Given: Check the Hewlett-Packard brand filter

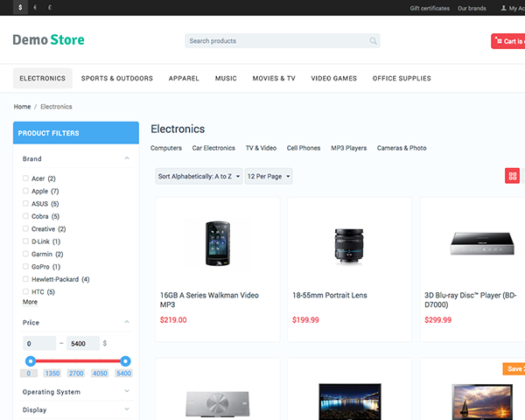Looking at the screenshot, I should (25, 279).
